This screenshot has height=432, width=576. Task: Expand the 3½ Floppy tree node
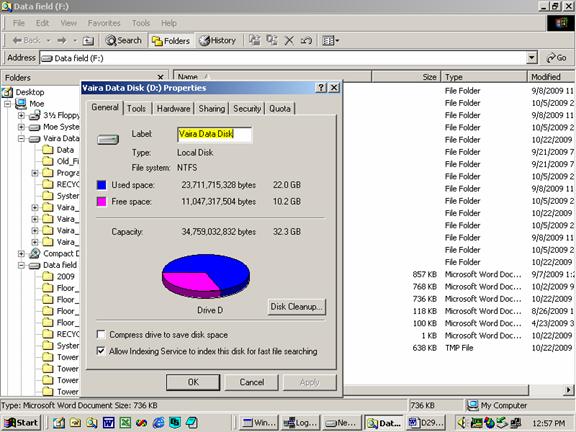(21, 116)
